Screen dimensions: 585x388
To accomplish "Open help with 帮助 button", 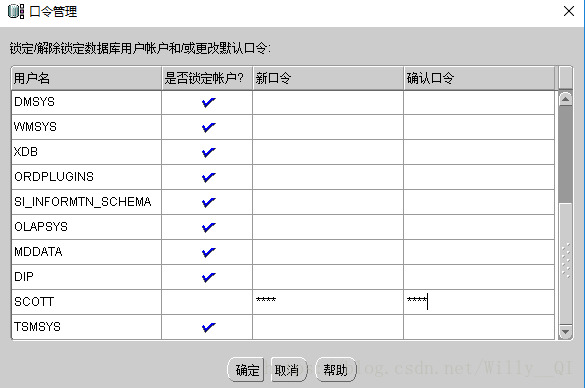I will 336,370.
